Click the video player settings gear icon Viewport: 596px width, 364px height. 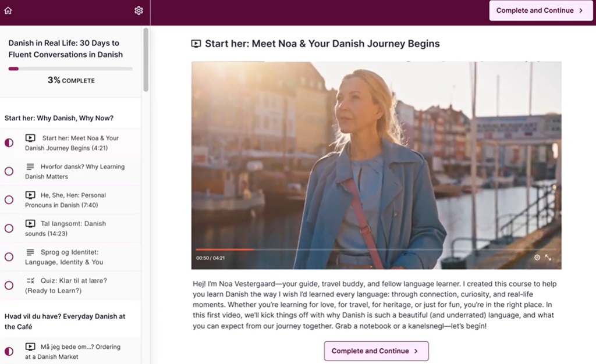coord(537,258)
